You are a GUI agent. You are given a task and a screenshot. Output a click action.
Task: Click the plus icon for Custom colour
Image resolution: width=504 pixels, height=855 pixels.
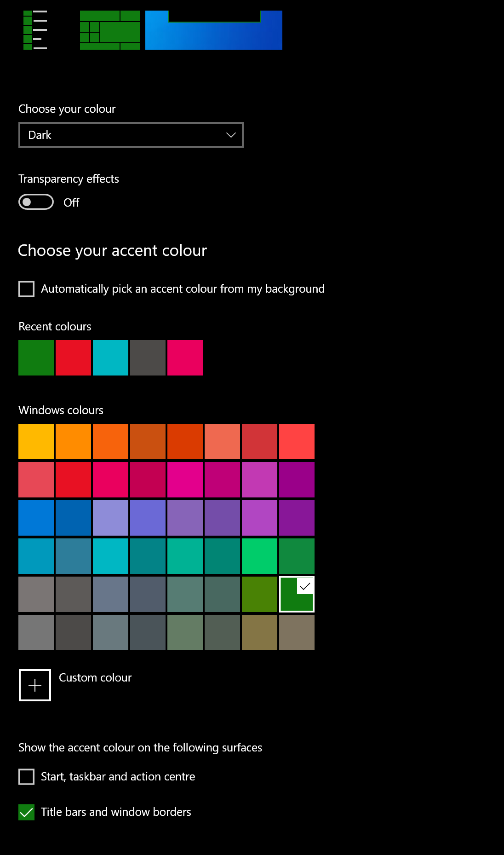pyautogui.click(x=35, y=685)
